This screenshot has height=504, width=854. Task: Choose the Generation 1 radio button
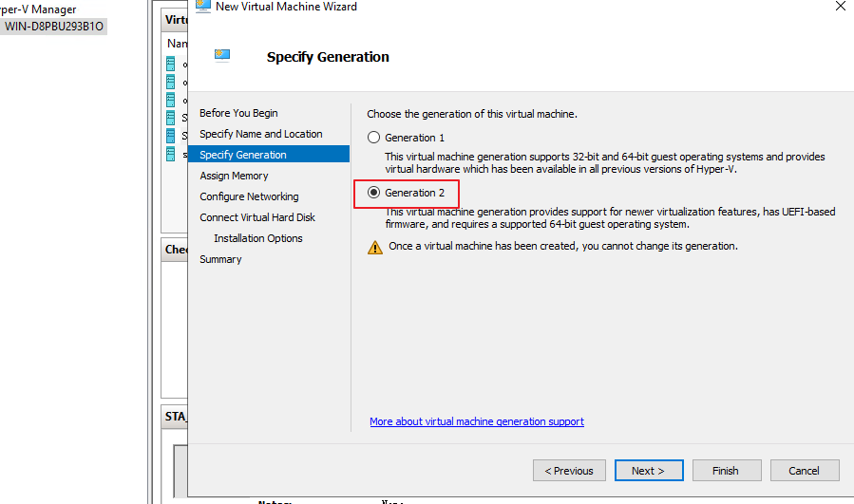(373, 138)
